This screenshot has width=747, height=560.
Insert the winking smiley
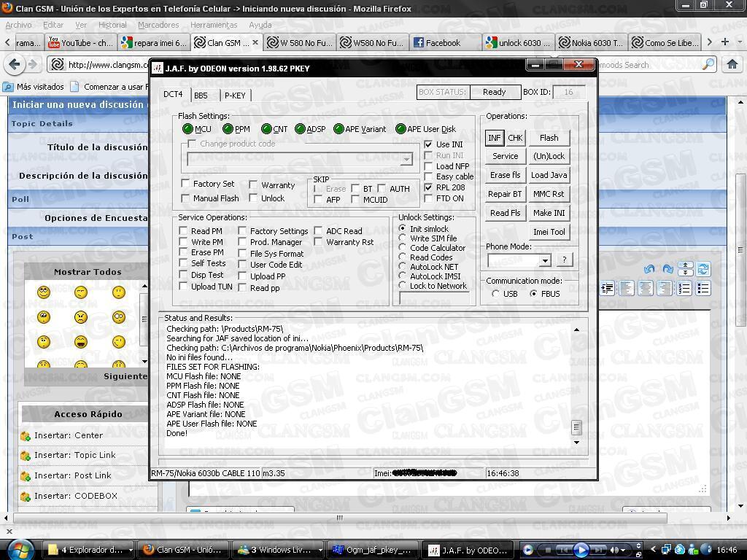point(119,342)
